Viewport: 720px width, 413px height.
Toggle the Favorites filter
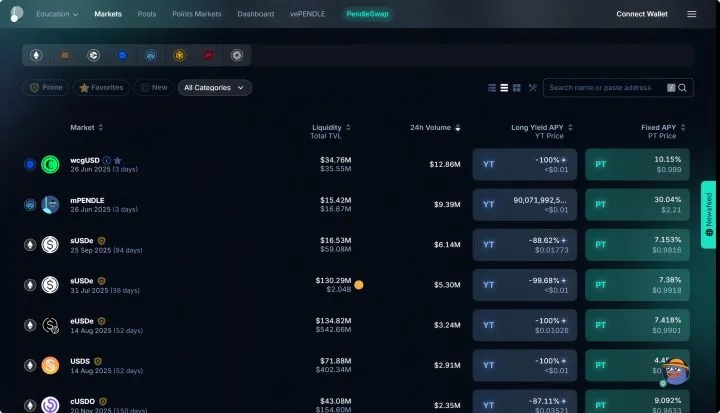click(x=101, y=88)
